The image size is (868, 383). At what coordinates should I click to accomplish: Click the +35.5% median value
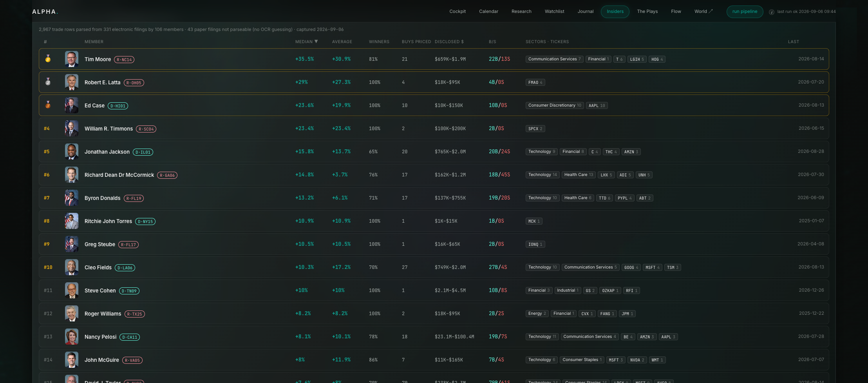304,59
